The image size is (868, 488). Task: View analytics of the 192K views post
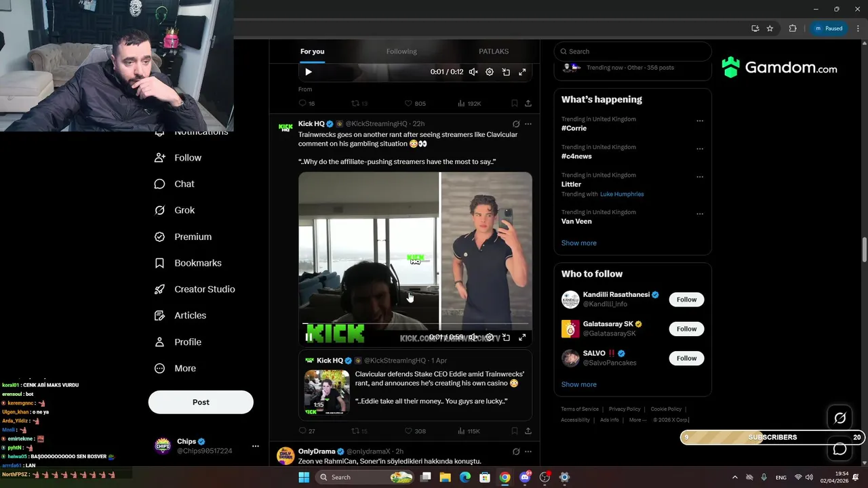[469, 104]
